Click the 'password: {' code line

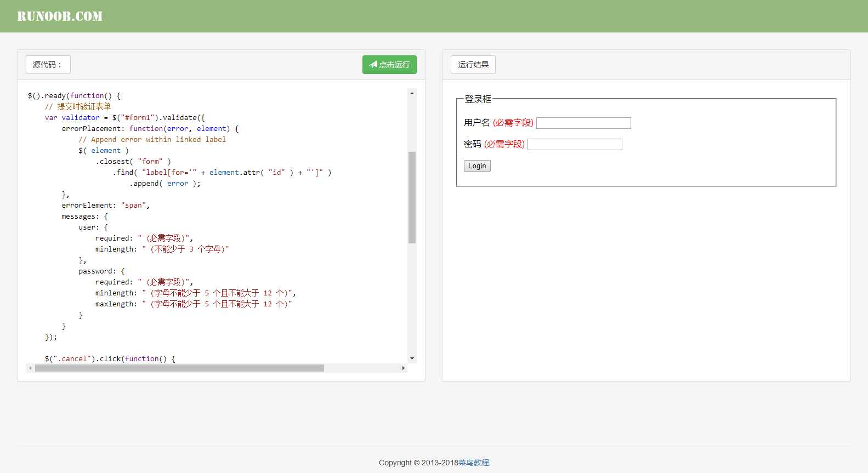pyautogui.click(x=101, y=271)
